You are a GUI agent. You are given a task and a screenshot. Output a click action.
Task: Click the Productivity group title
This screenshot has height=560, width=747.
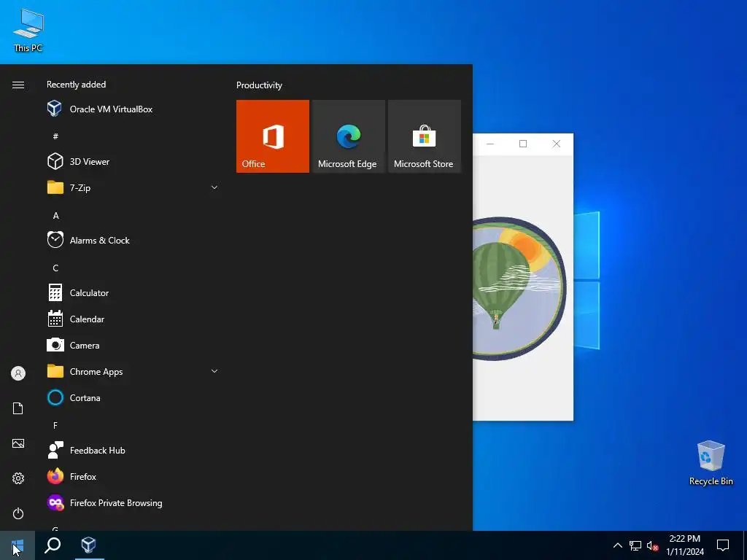point(259,85)
